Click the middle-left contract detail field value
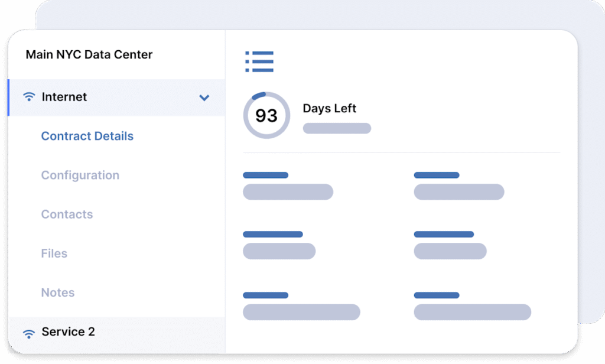 coord(279,251)
